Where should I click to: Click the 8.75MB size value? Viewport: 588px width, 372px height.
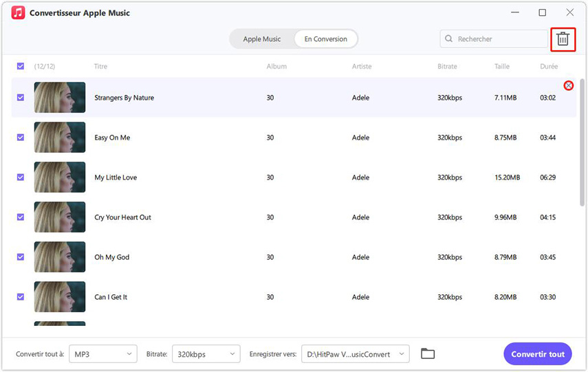coord(505,138)
